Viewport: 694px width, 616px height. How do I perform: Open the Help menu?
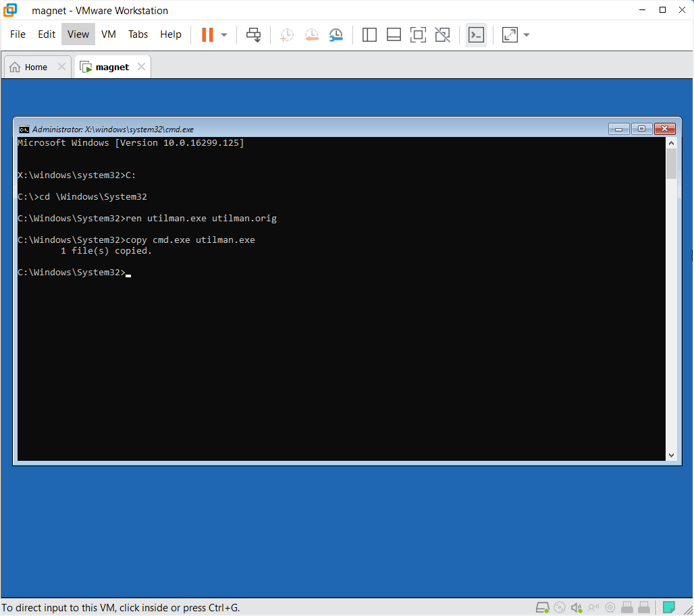[x=171, y=34]
